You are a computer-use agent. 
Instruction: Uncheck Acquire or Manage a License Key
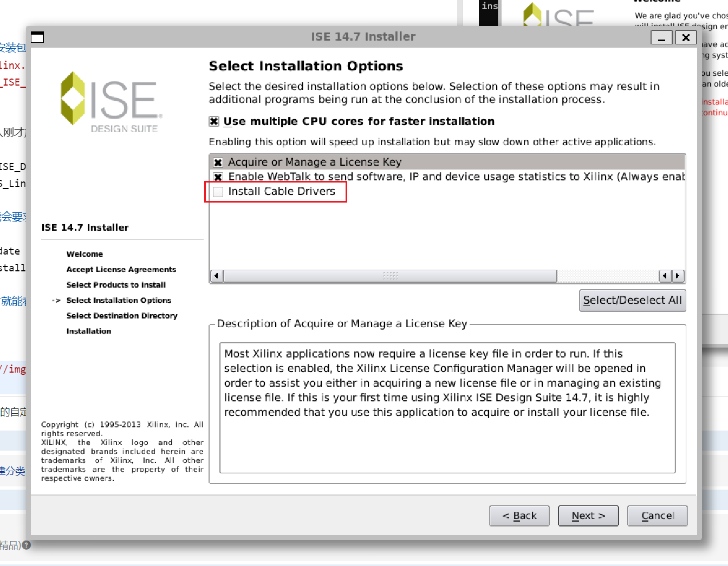point(218,162)
